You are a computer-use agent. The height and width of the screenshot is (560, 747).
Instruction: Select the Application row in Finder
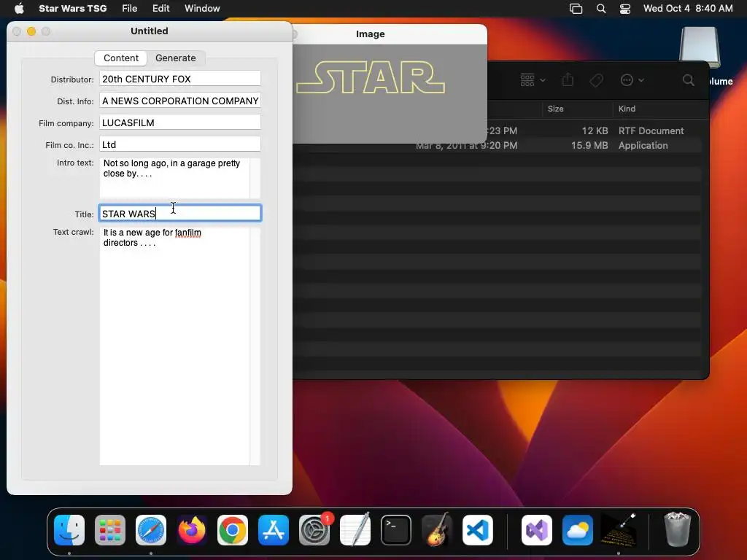(498, 146)
